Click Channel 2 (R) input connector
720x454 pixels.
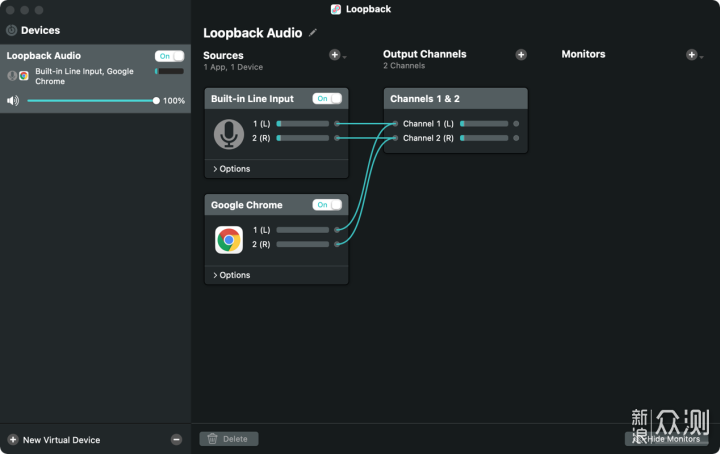[395, 138]
